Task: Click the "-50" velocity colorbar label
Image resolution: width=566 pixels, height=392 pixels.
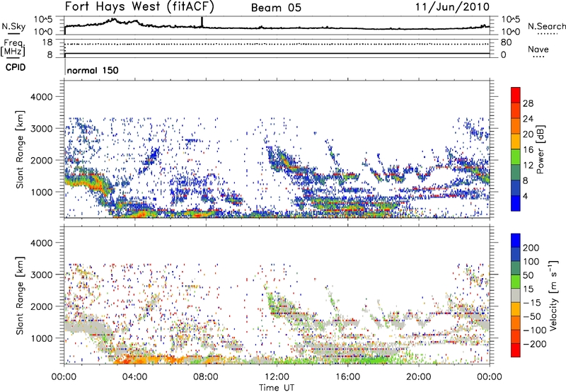Action: (x=533, y=317)
